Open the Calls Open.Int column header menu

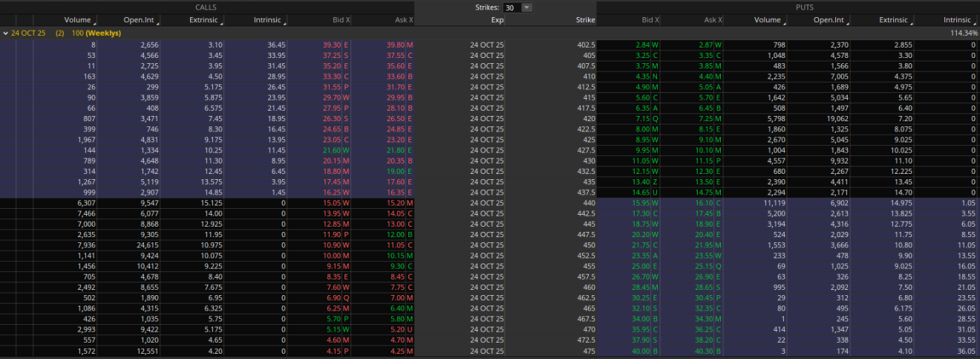coord(140,20)
